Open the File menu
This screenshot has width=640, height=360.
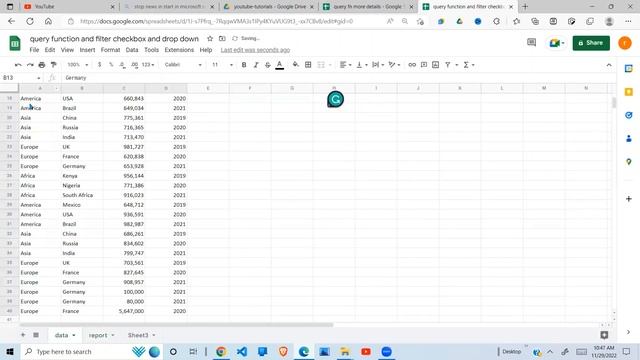click(34, 50)
